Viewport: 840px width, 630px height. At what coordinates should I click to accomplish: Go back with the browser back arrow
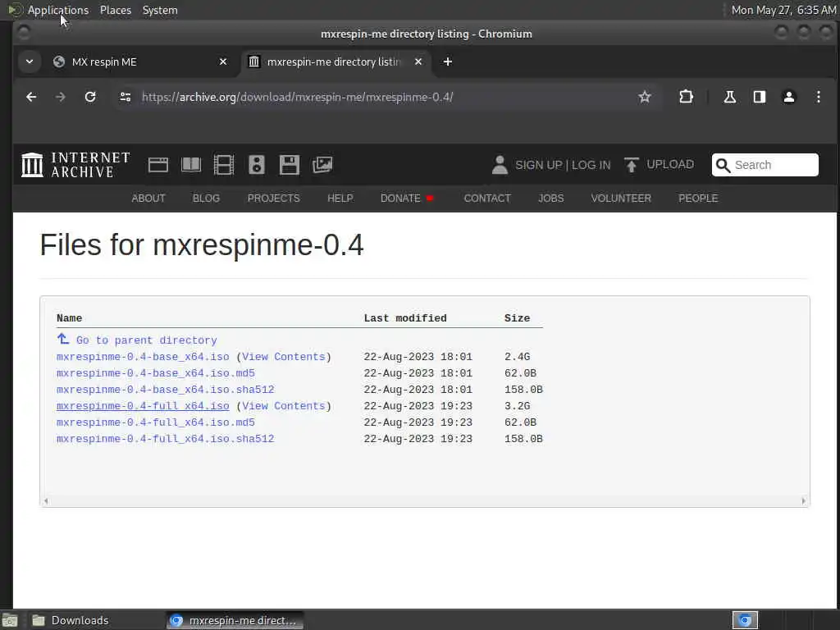[x=31, y=97]
